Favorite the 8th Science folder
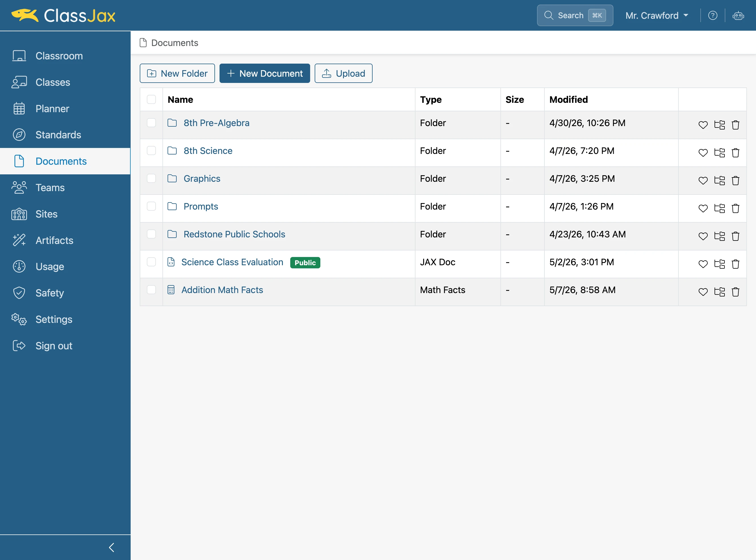This screenshot has height=560, width=756. coord(703,152)
